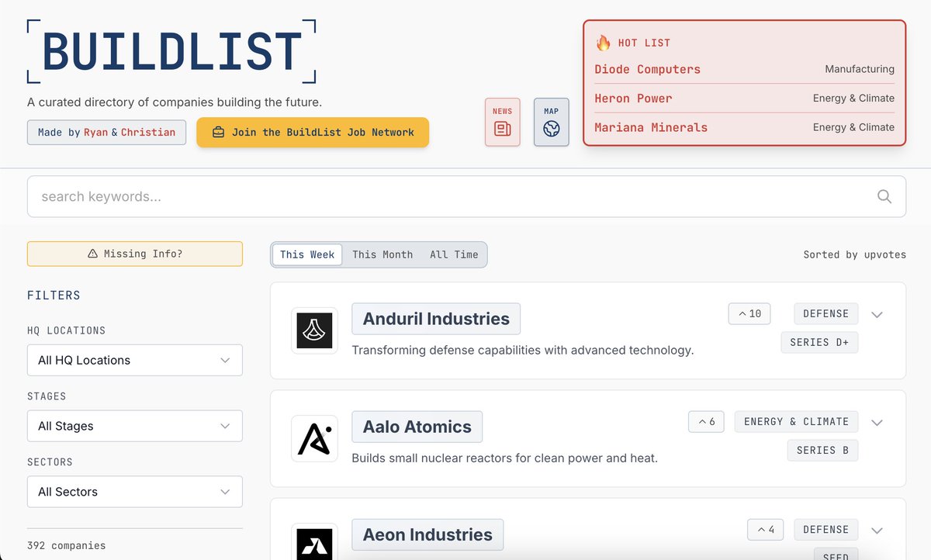Click the DEFENSE tag on Aeon Industries
The width and height of the screenshot is (931, 560).
point(825,529)
